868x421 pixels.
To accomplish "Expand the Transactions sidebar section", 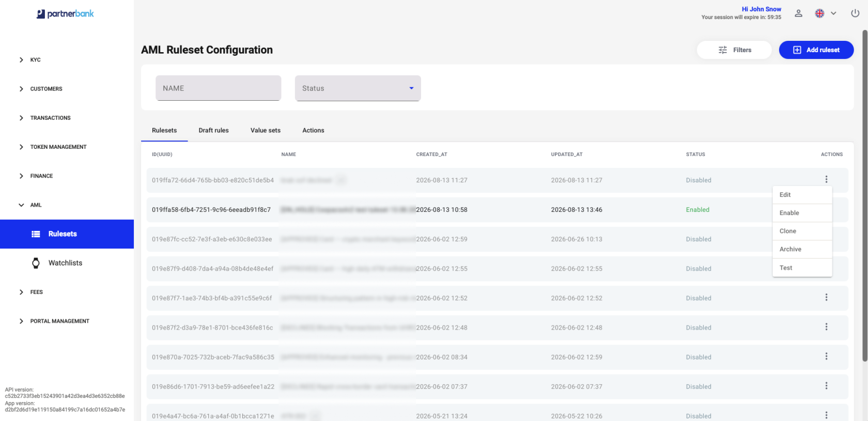I will pos(21,118).
